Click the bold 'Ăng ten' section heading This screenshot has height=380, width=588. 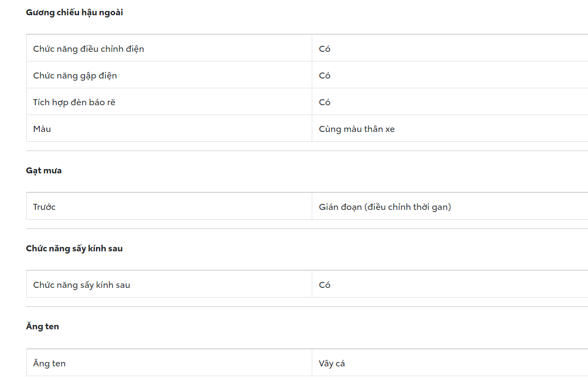click(43, 327)
